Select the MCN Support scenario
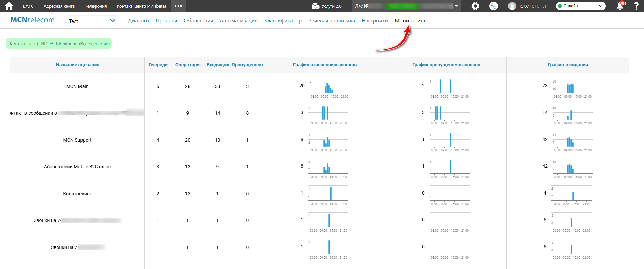The image size is (644, 269). click(77, 140)
